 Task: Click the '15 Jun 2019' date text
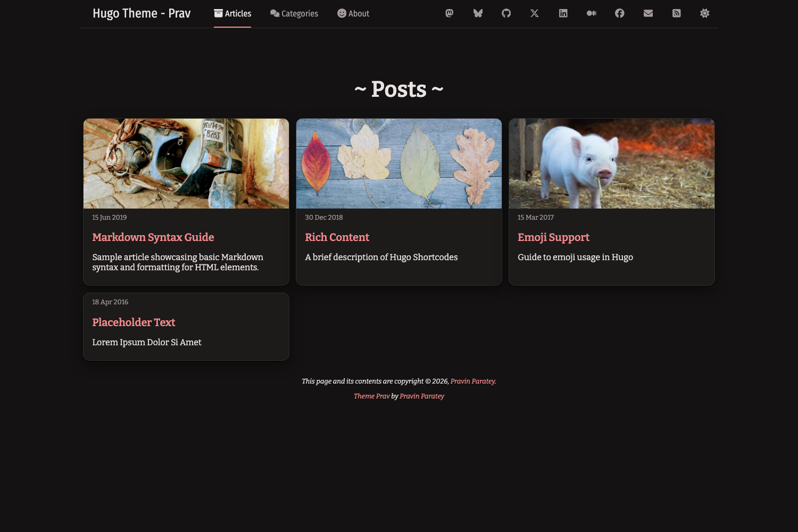[110, 218]
